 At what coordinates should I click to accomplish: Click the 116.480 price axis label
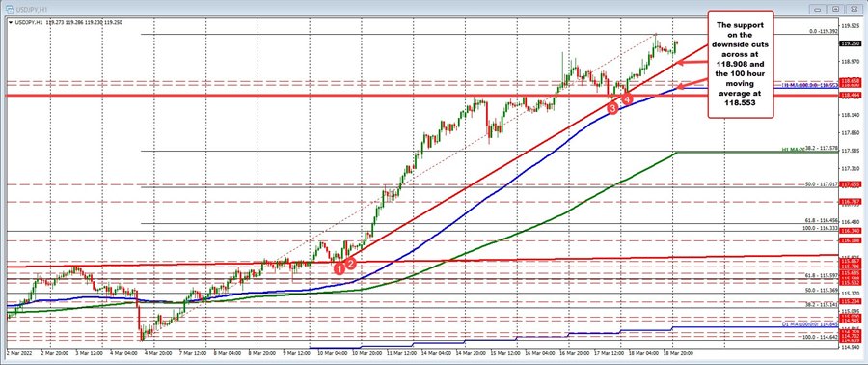[851, 221]
